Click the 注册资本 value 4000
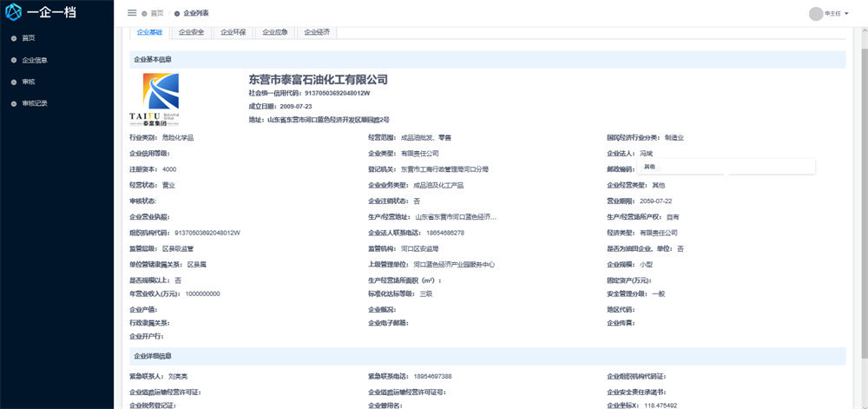 (x=169, y=169)
